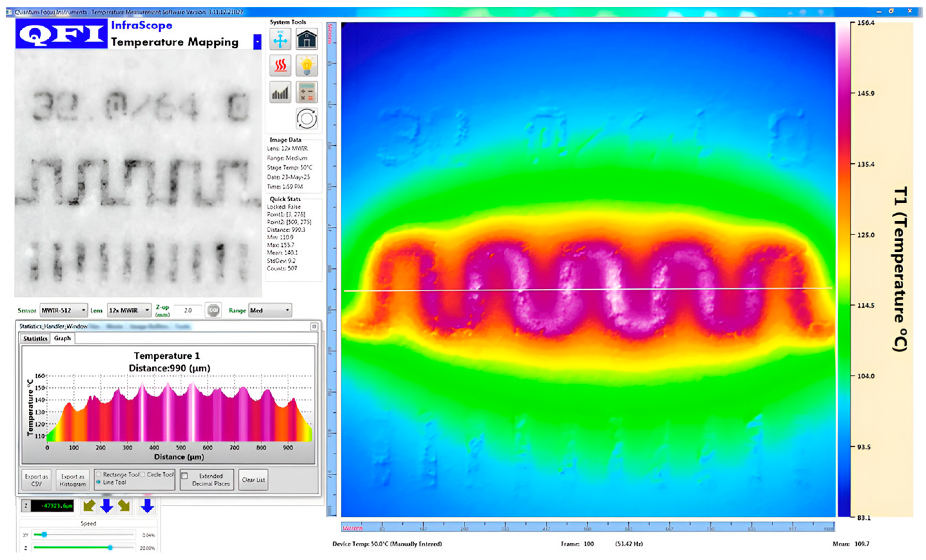926x560 pixels.
Task: Open the Sensor MWIR-512 dropdown
Action: (64, 310)
